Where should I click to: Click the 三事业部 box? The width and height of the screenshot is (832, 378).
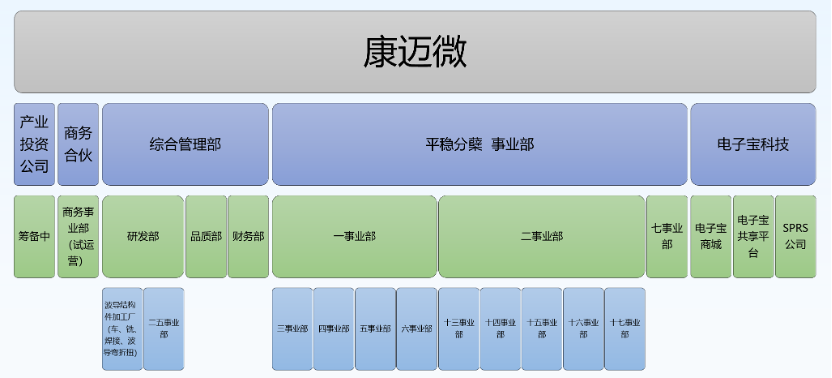pos(292,329)
